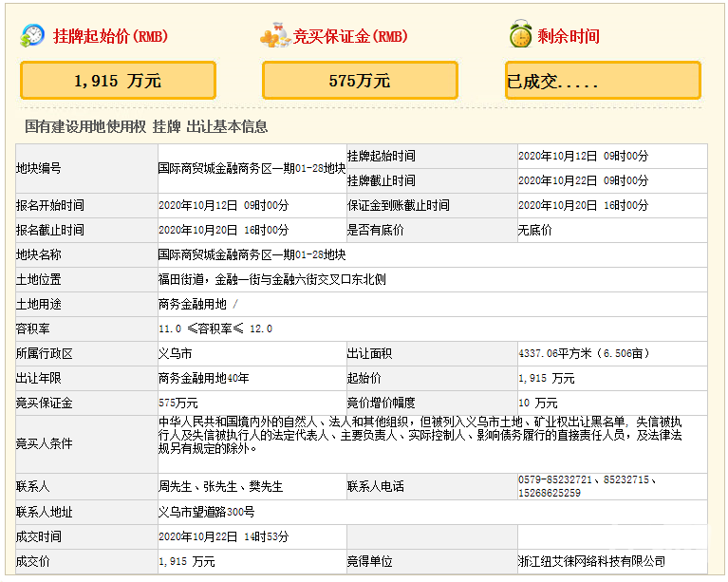
Task: Select the 575万元 deposit amount box
Action: (x=360, y=81)
